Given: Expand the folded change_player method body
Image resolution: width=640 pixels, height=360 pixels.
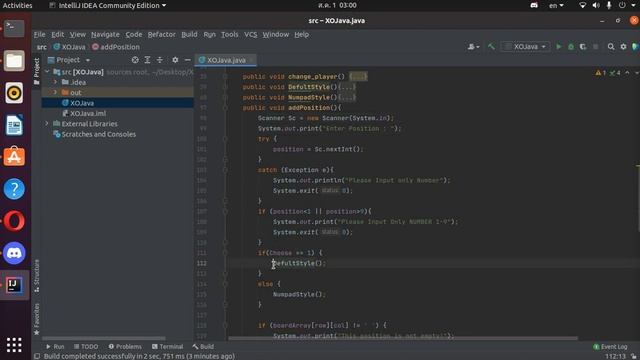Looking at the screenshot, I should (358, 76).
